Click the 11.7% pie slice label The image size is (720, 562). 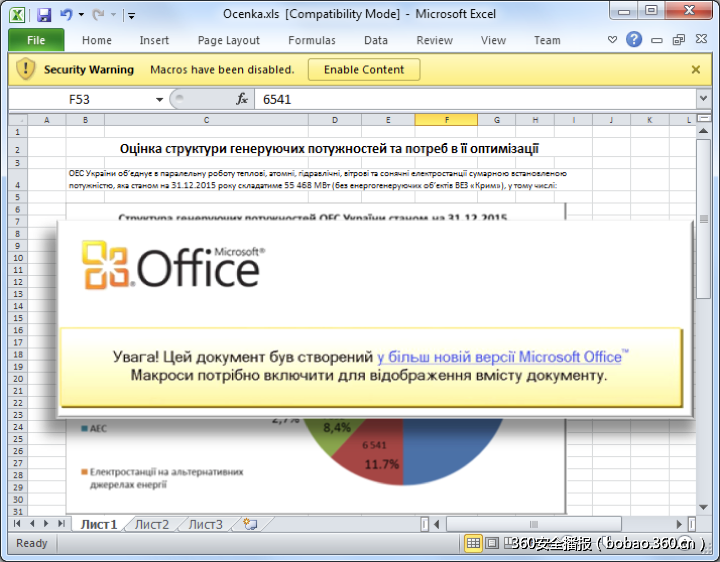point(382,465)
